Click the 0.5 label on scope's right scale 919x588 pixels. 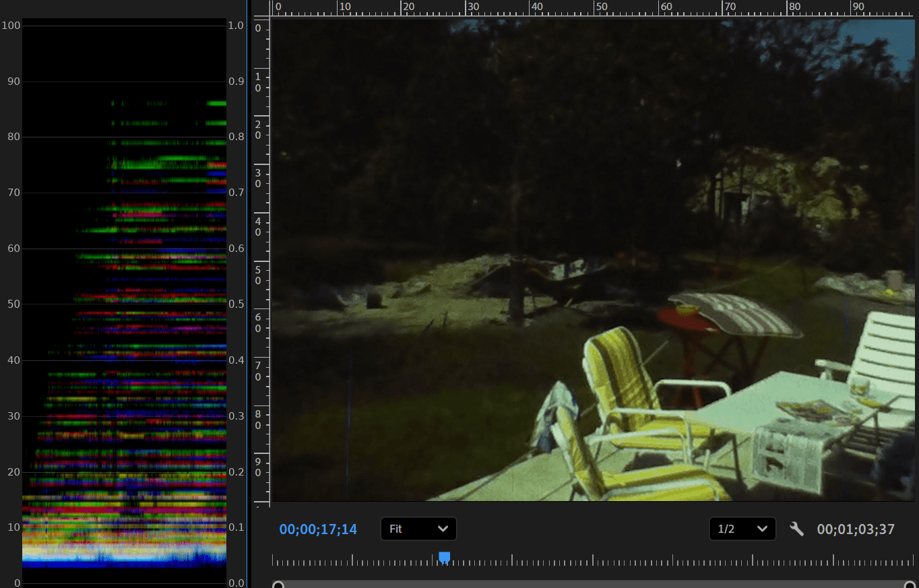(236, 304)
